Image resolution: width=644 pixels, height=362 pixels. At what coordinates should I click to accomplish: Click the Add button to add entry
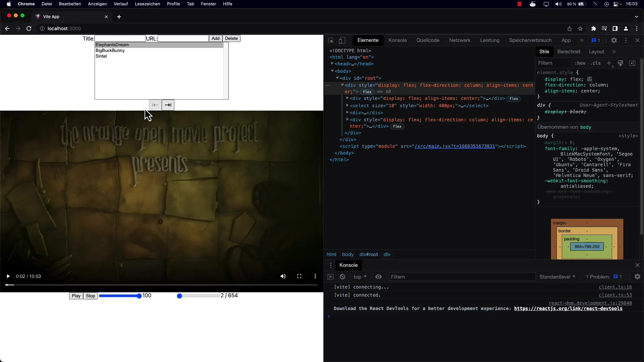(215, 39)
